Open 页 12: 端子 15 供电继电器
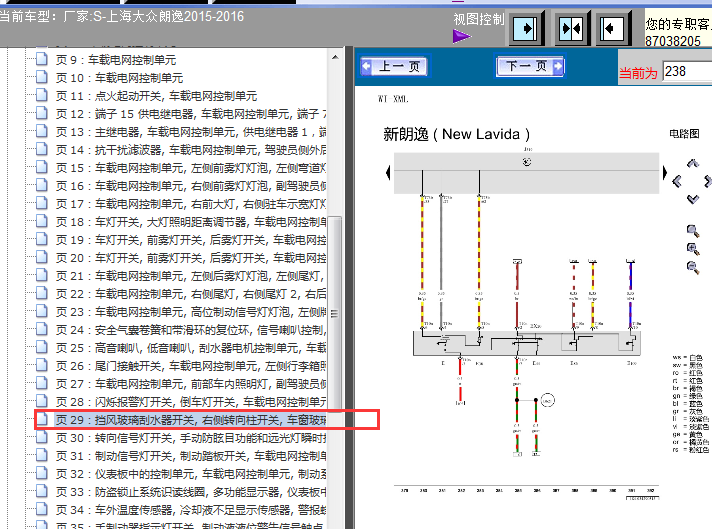The image size is (712, 529). click(x=191, y=114)
